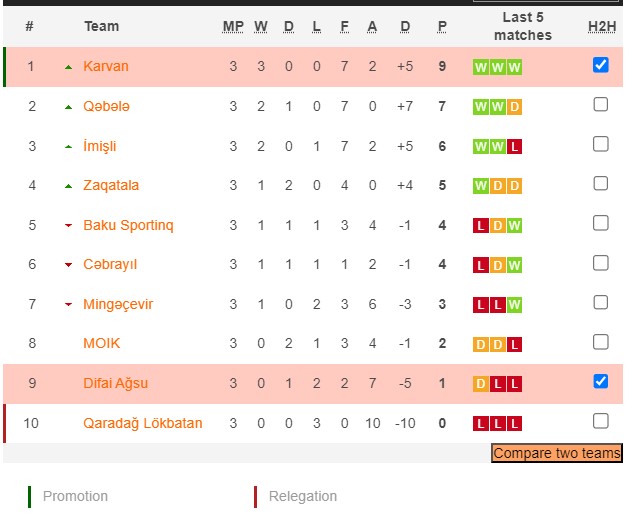Click the green up arrow beside Karvan
Viewport: 630px width, 517px height.
68,67
